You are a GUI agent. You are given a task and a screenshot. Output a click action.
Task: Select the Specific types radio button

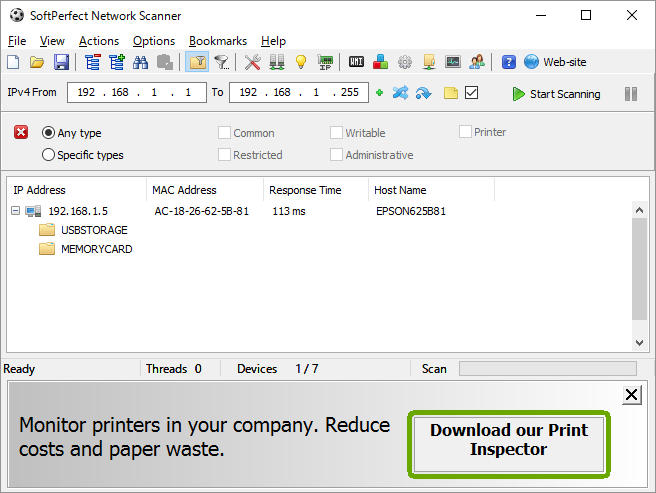(49, 155)
